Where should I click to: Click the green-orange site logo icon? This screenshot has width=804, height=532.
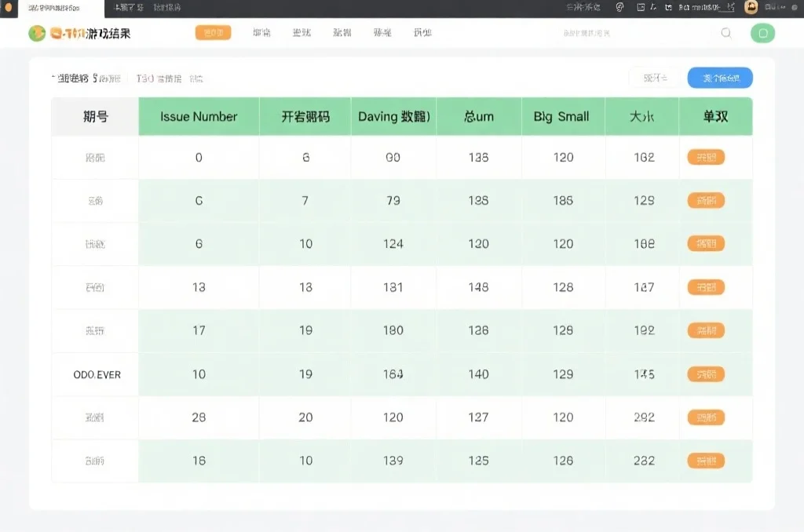36,33
